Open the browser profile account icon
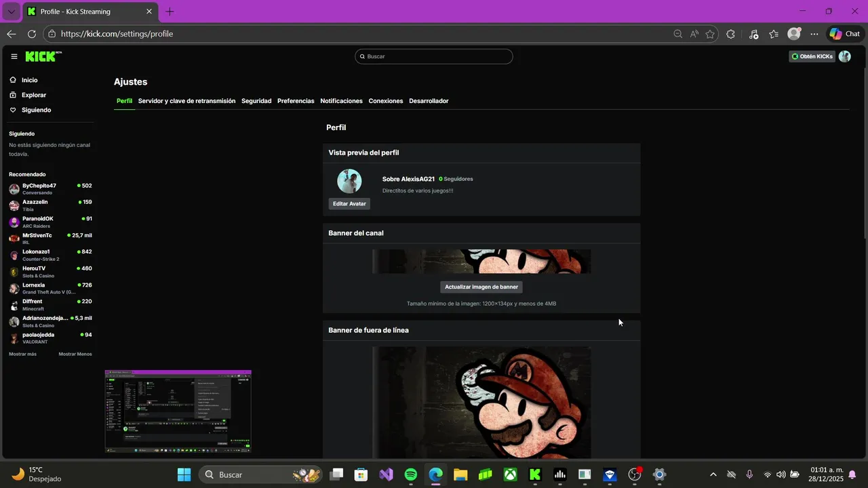This screenshot has height=488, width=868. 793,34
